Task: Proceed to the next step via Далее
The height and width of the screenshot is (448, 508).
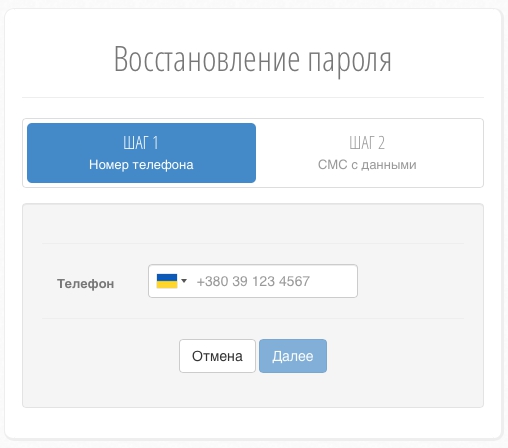Action: (x=293, y=356)
